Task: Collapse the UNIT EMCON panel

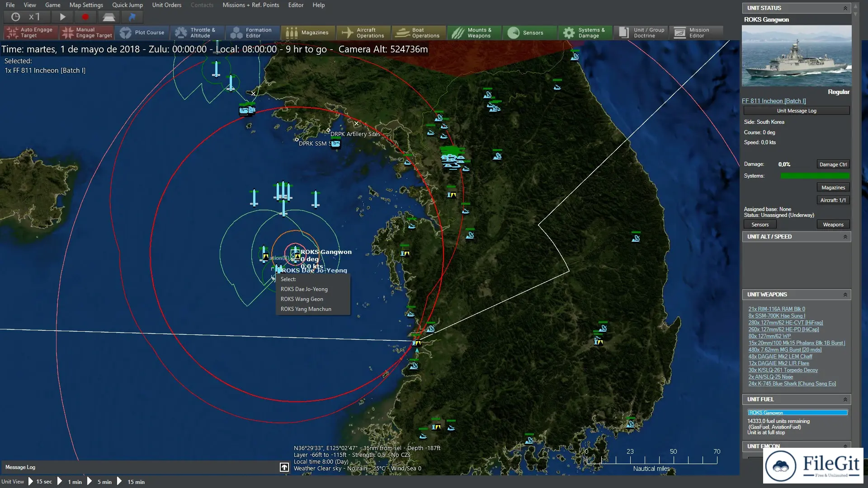Action: [x=845, y=446]
